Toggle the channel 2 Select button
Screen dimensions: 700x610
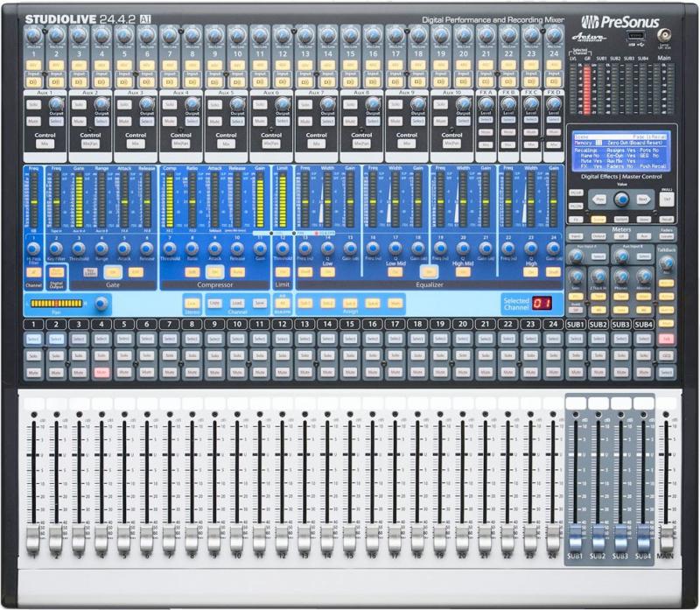tap(56, 340)
